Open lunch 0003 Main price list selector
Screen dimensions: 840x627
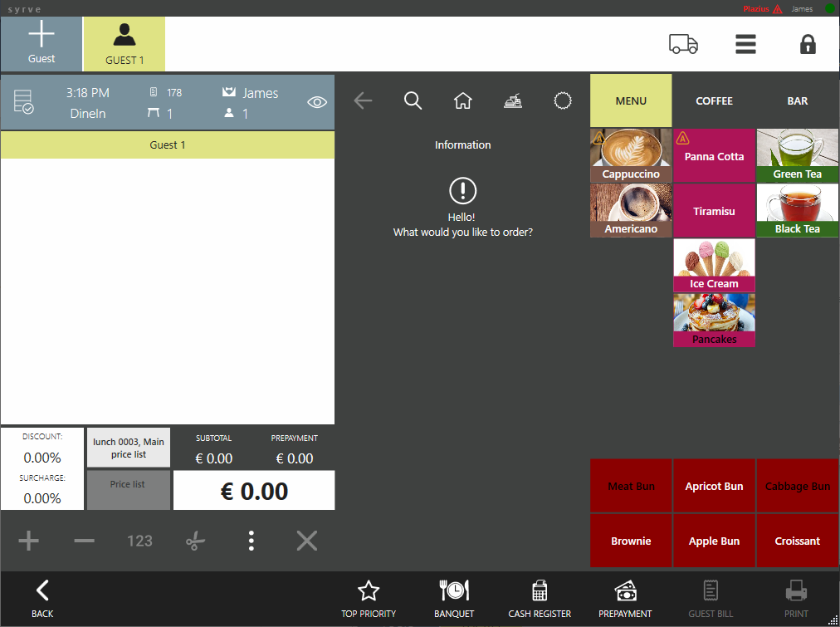(x=129, y=448)
